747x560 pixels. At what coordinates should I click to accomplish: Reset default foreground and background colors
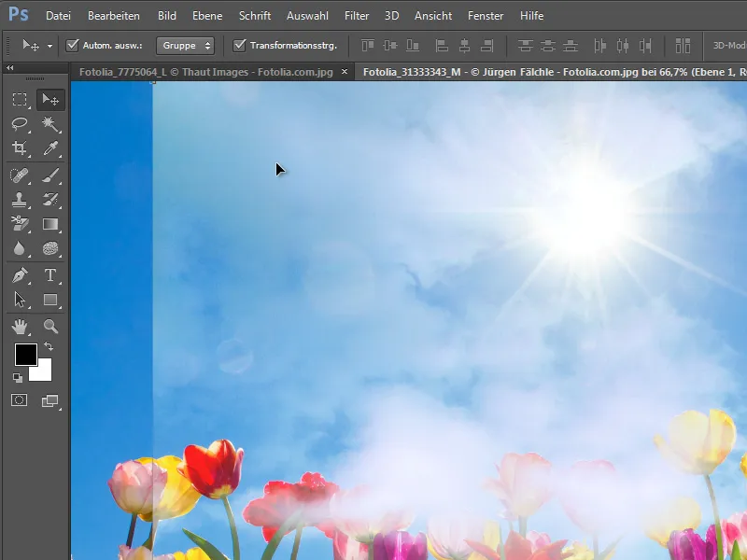tap(18, 378)
